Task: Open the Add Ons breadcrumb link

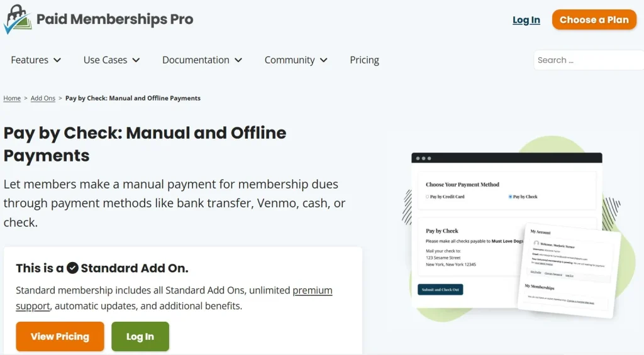Action: (43, 99)
